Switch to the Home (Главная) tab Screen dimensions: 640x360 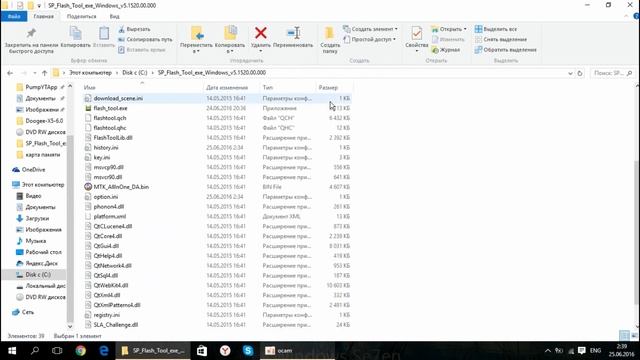pyautogui.click(x=44, y=16)
